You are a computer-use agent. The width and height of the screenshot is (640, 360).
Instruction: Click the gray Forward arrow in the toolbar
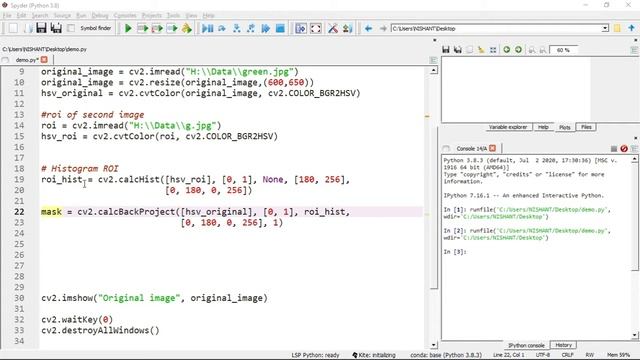click(x=383, y=28)
